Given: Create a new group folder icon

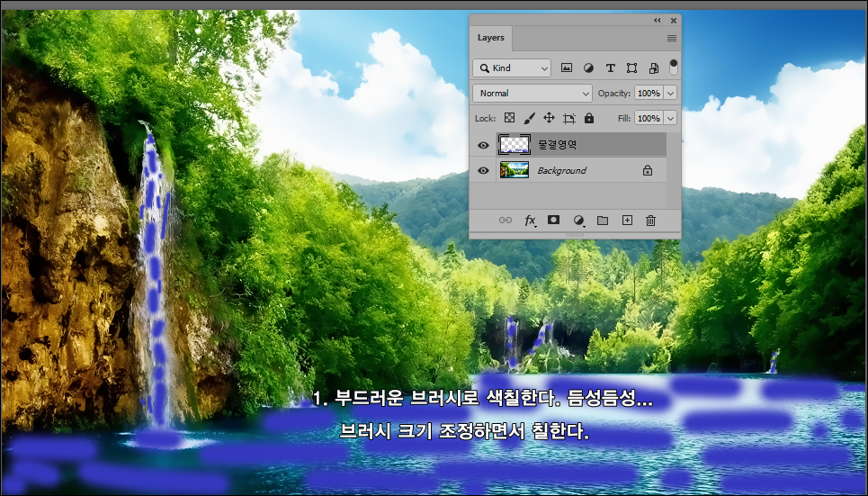Looking at the screenshot, I should (603, 221).
